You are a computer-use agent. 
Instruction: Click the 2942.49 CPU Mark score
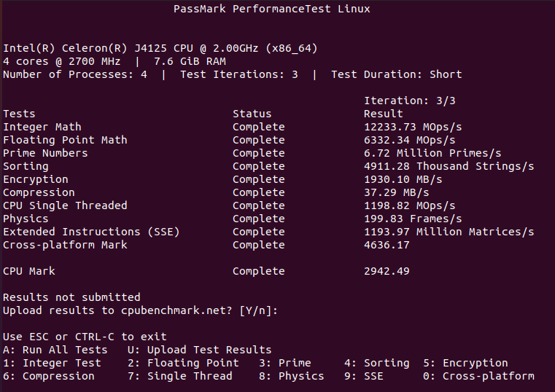click(x=387, y=271)
